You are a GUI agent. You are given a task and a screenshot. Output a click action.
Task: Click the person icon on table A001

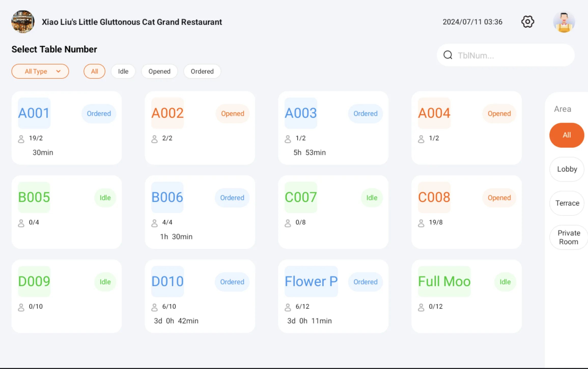click(x=21, y=139)
